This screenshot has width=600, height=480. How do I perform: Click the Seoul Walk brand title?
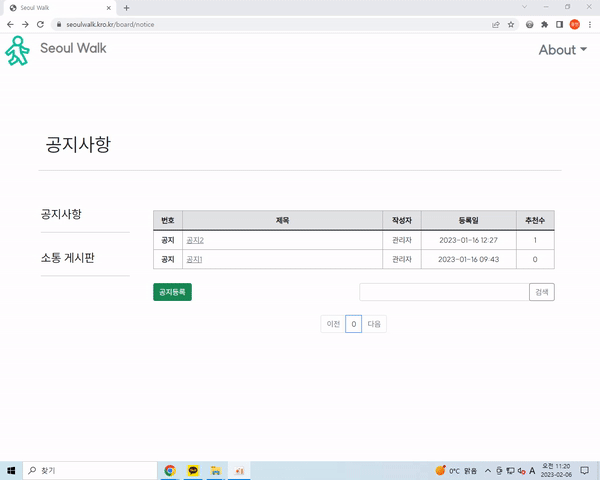(x=73, y=48)
